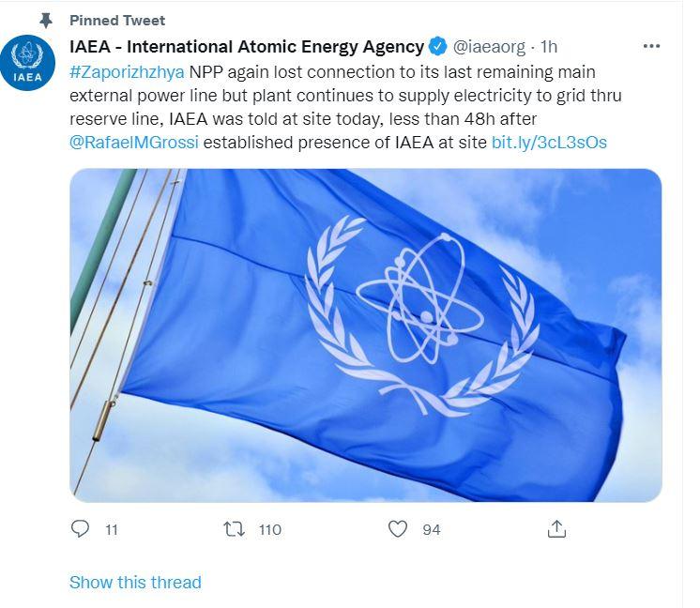Like the tweet with the heart icon
Viewport: 700px width, 608px height.
[x=398, y=529]
